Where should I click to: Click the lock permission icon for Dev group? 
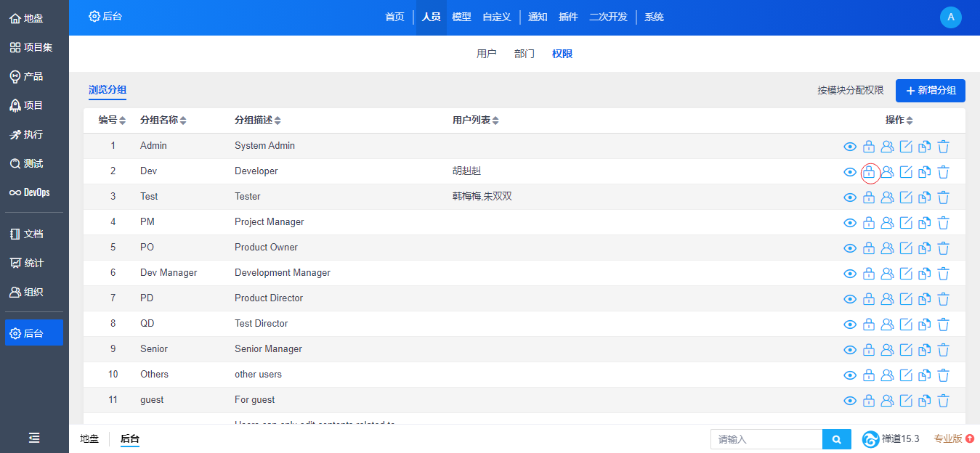pyautogui.click(x=869, y=172)
